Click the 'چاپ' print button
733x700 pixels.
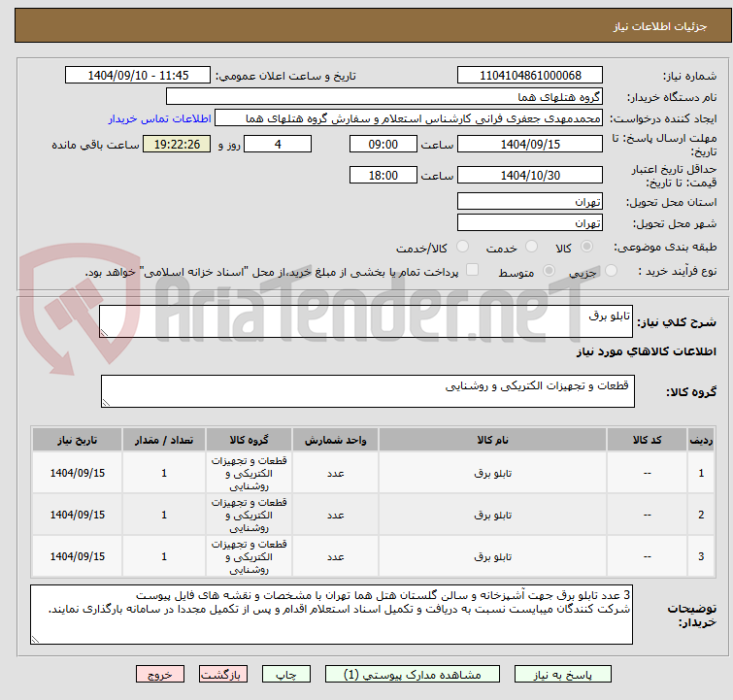[x=286, y=675]
